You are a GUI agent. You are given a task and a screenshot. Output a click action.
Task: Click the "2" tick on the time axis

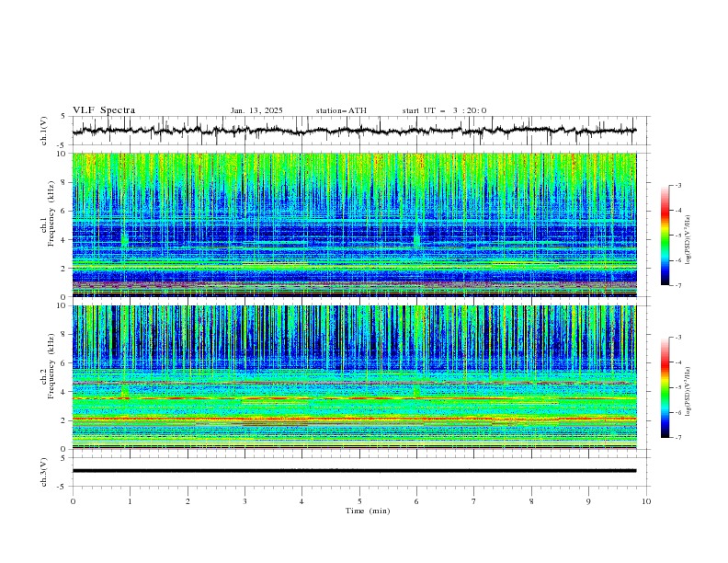click(x=188, y=501)
